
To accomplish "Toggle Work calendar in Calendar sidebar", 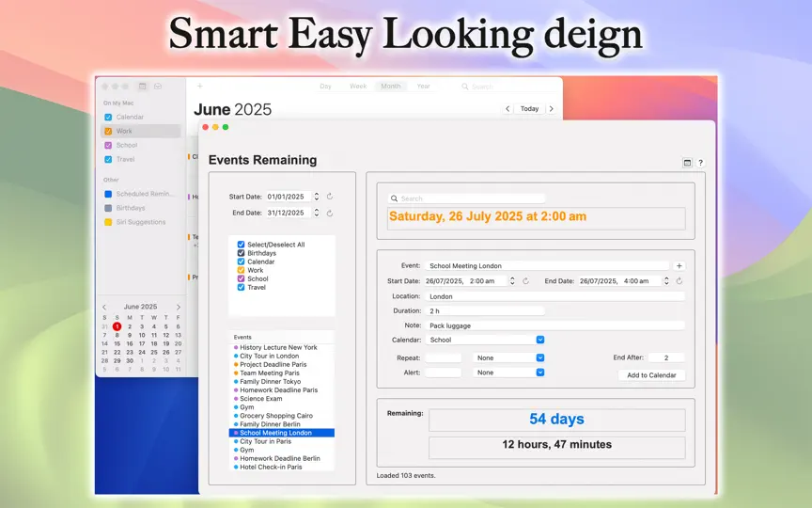I will 108,131.
